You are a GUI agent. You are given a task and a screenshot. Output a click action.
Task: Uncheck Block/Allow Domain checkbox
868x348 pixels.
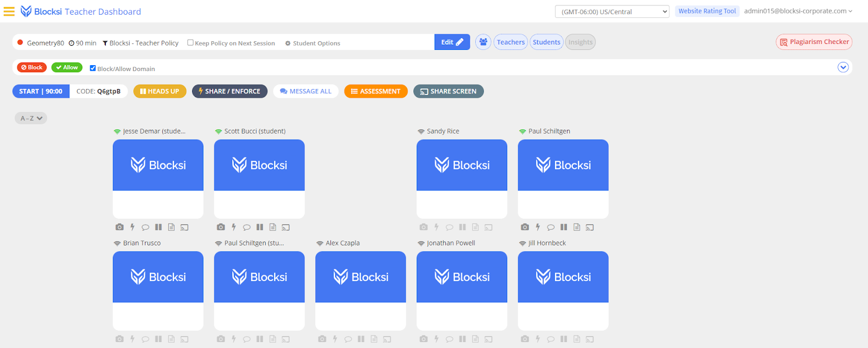click(93, 68)
